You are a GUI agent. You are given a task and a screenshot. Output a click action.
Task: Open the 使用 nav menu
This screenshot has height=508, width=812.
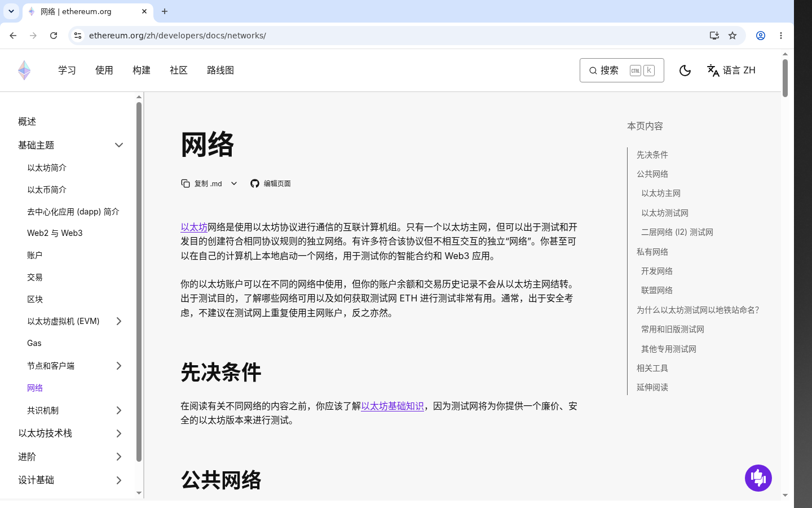104,71
